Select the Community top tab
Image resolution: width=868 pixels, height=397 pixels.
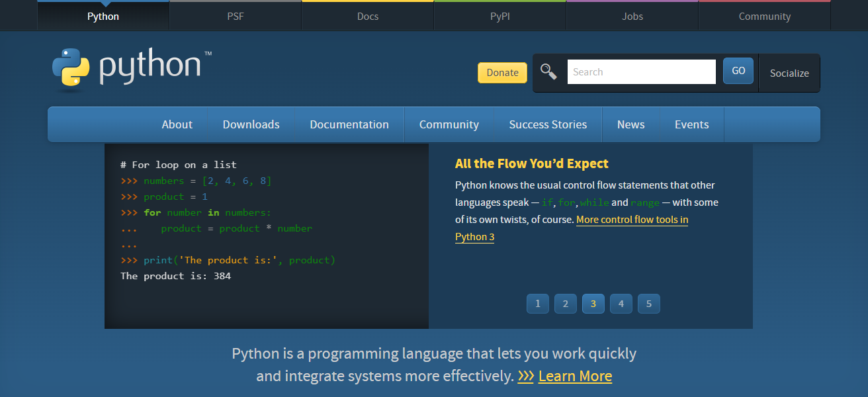pos(765,16)
